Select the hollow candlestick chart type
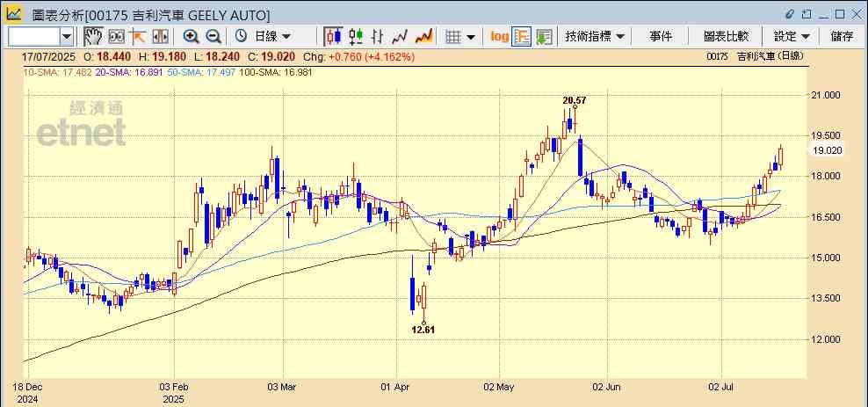The image size is (868, 407). pyautogui.click(x=356, y=37)
